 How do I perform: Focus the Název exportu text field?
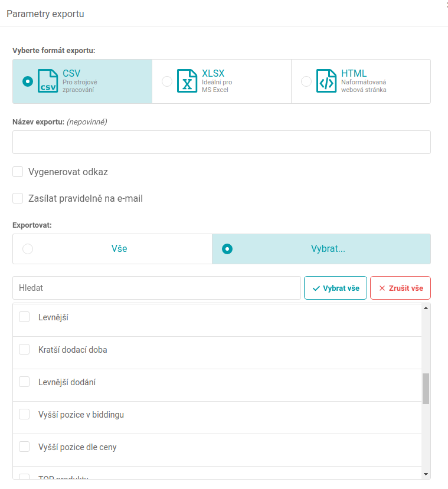(221, 142)
